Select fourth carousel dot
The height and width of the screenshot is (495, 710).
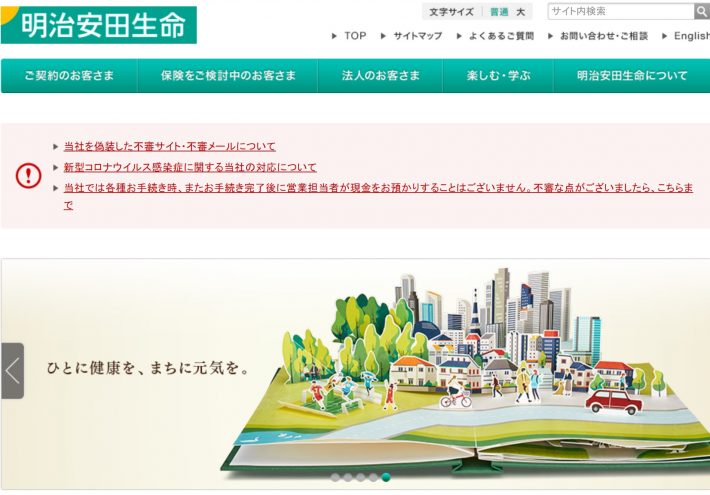tap(373, 477)
